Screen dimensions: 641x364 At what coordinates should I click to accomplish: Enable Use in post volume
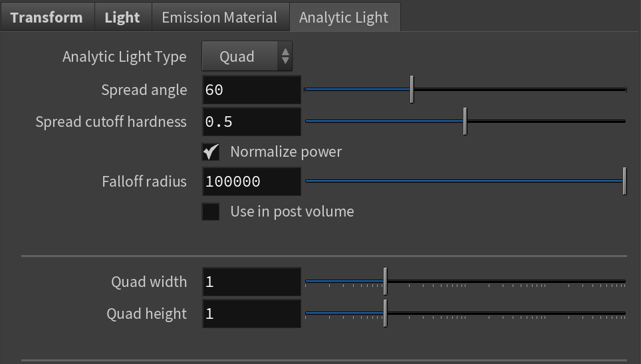pos(211,212)
